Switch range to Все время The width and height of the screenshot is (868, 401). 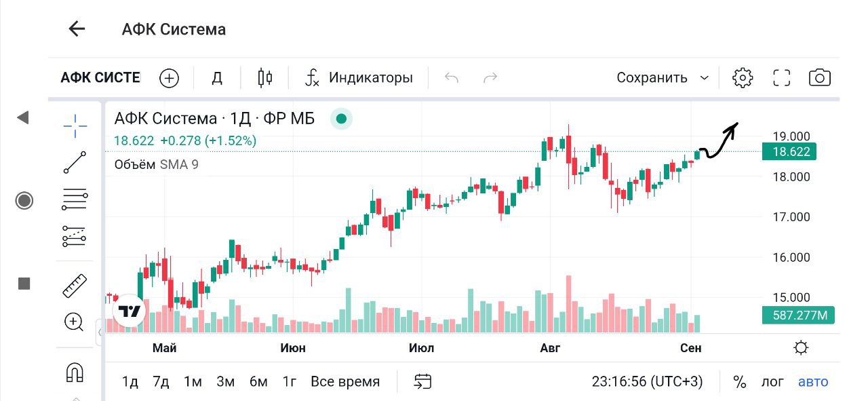coord(345,381)
